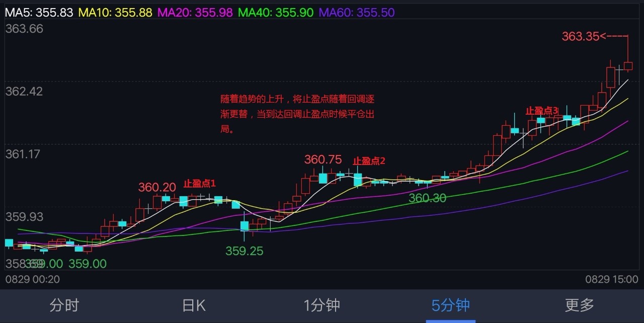
Task: Reselect the active 5分钟 tab
Action: [x=451, y=305]
